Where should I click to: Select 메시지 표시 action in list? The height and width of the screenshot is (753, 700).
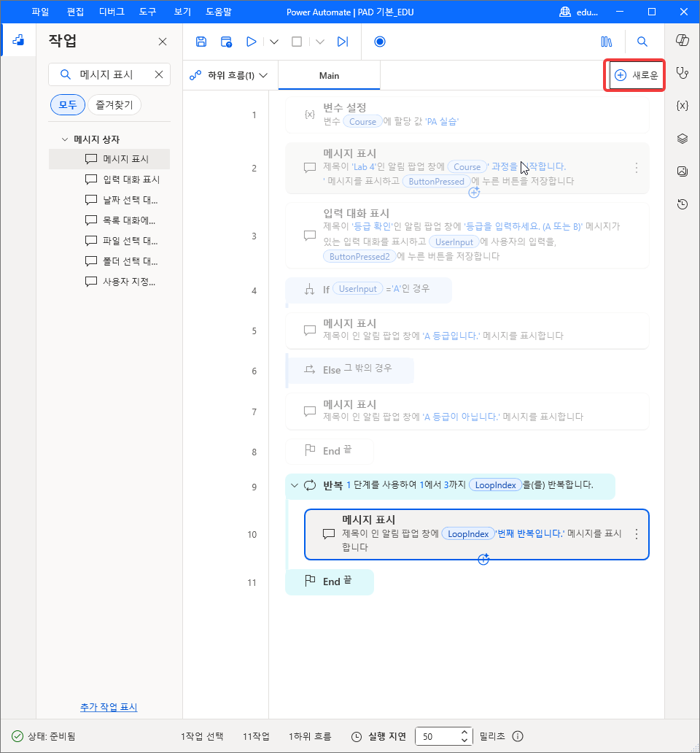pos(109,159)
